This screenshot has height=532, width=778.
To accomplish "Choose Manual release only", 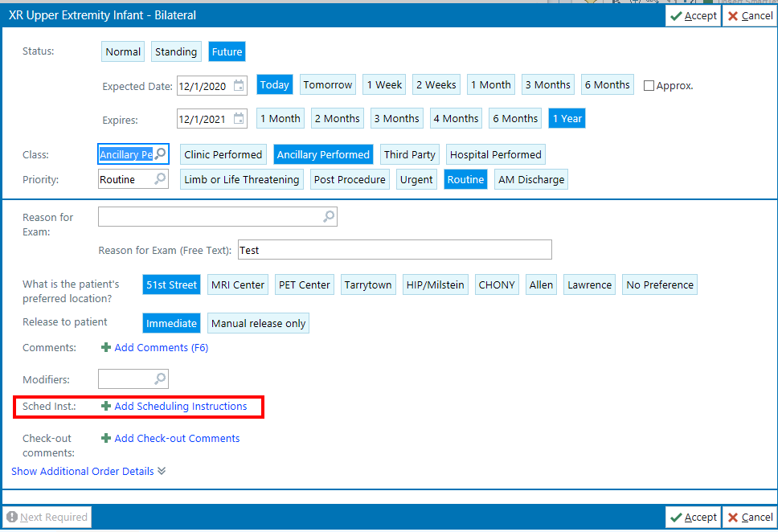I will 259,323.
